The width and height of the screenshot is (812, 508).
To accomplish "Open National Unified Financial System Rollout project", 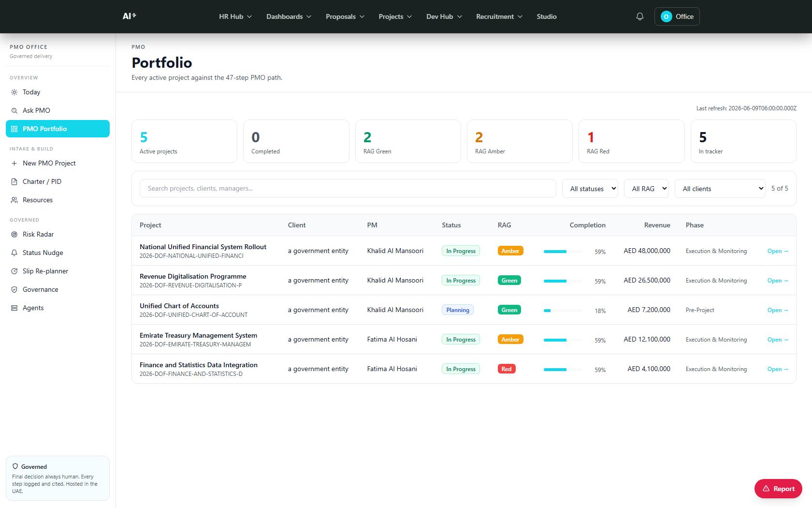I will click(778, 251).
